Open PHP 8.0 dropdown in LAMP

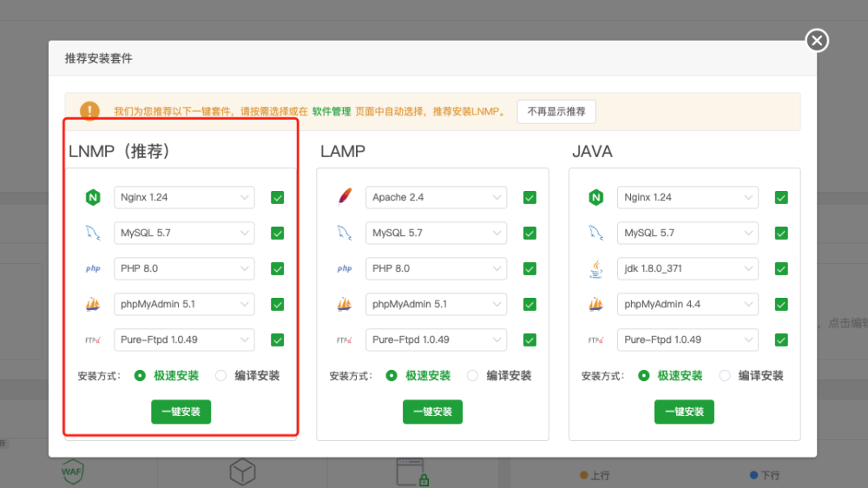[437, 268]
